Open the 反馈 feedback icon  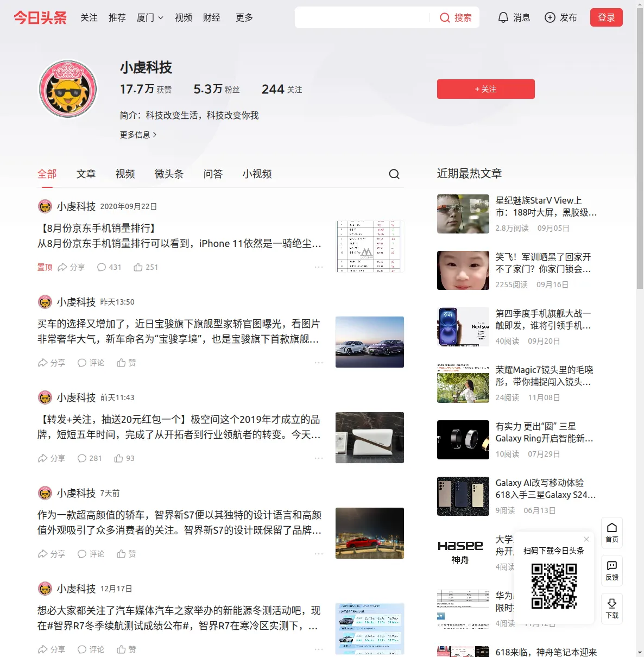pyautogui.click(x=612, y=571)
